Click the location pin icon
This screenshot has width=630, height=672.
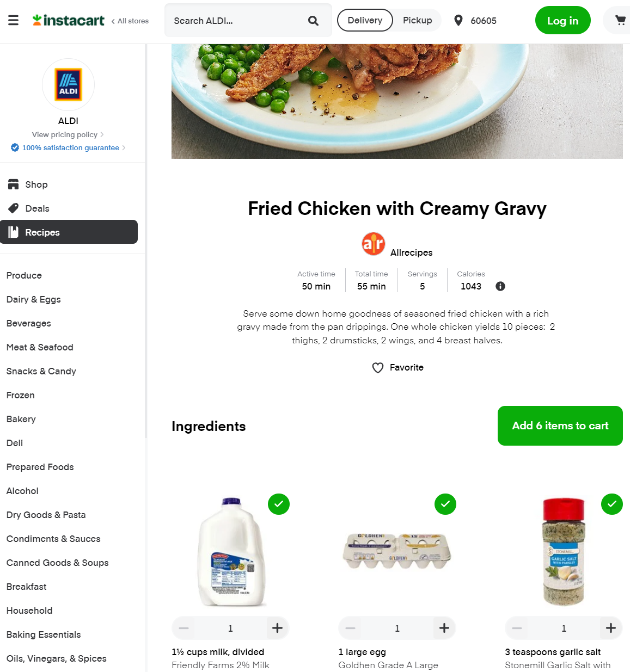tap(458, 21)
